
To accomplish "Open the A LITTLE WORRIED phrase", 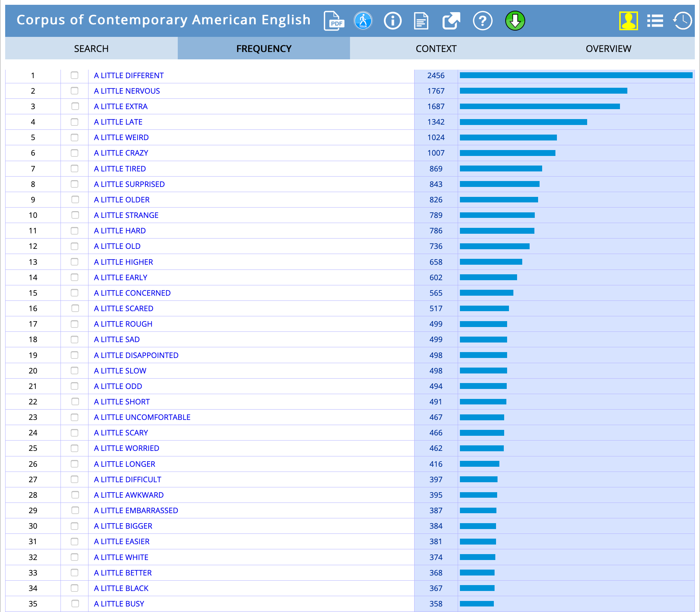I will (127, 448).
